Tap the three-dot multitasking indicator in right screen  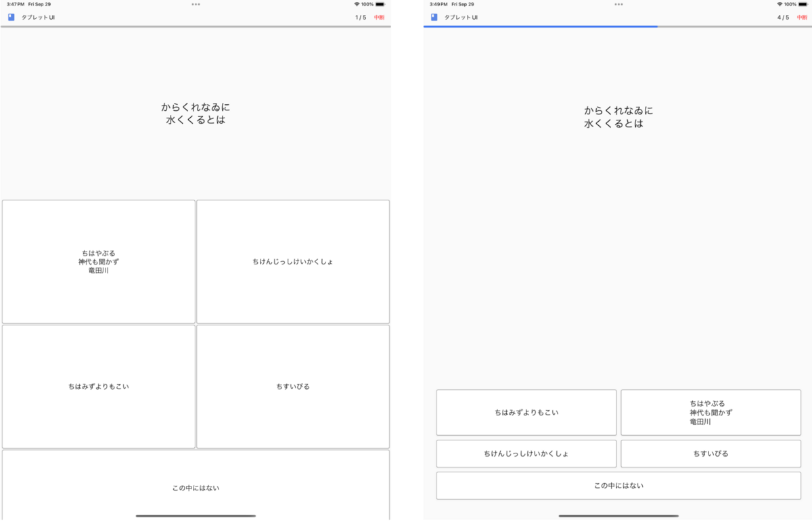click(x=618, y=4)
